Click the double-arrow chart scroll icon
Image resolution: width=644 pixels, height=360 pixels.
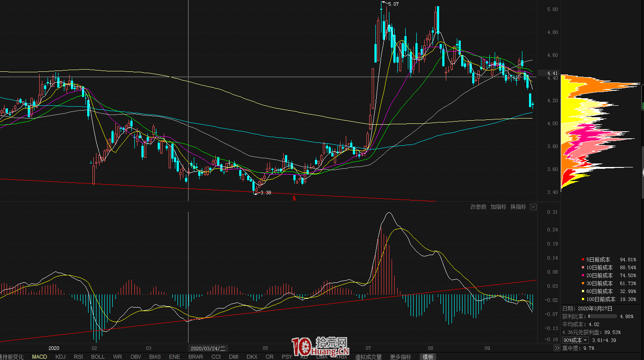coord(557,348)
